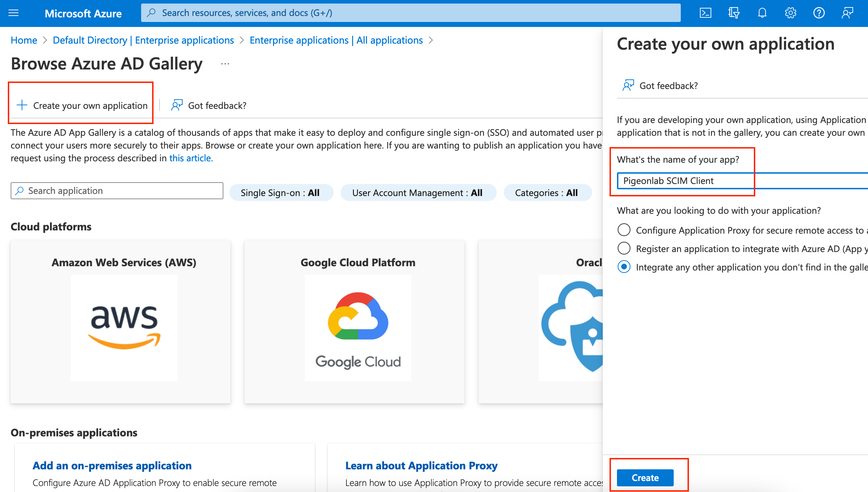Click Got feedback? in the gallery toolbar
Viewport: 868px width, 492px height.
pyautogui.click(x=217, y=106)
